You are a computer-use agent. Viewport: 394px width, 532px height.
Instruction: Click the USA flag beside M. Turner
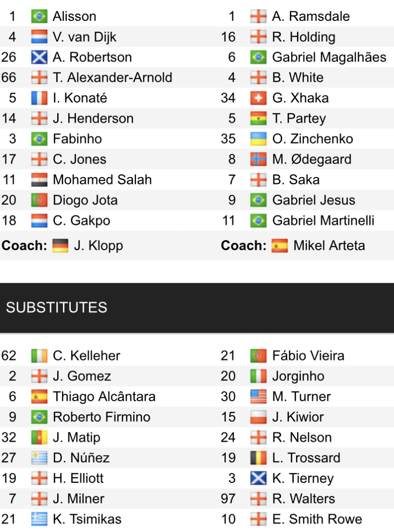click(x=259, y=397)
